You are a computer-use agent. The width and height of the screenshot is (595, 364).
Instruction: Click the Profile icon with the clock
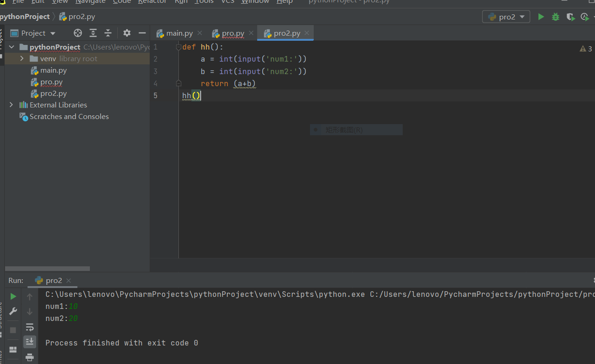[x=585, y=17]
